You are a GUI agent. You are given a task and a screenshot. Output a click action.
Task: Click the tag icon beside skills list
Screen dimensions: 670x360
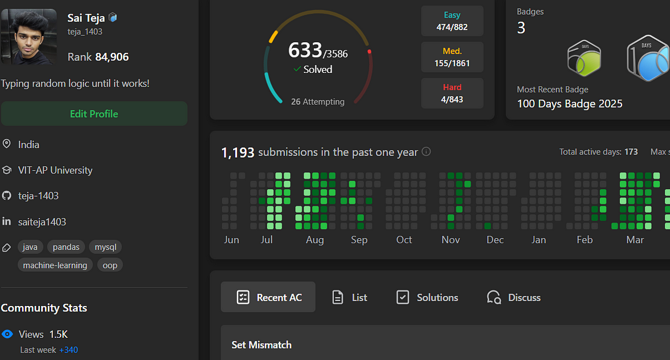pyautogui.click(x=6, y=248)
